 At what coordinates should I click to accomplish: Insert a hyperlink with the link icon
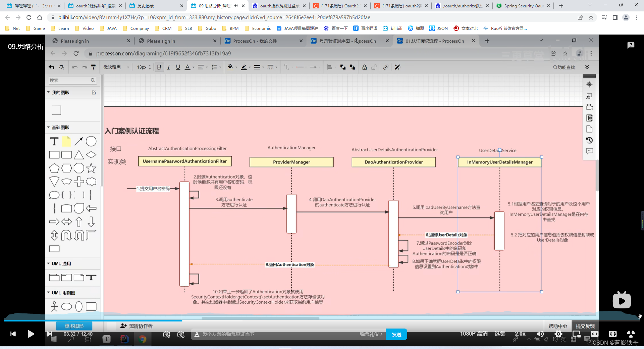386,67
